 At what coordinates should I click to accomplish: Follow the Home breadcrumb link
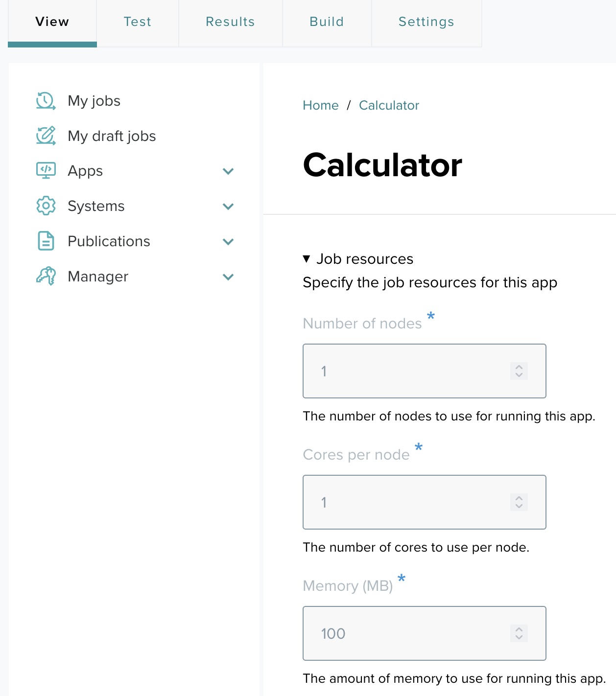(321, 105)
